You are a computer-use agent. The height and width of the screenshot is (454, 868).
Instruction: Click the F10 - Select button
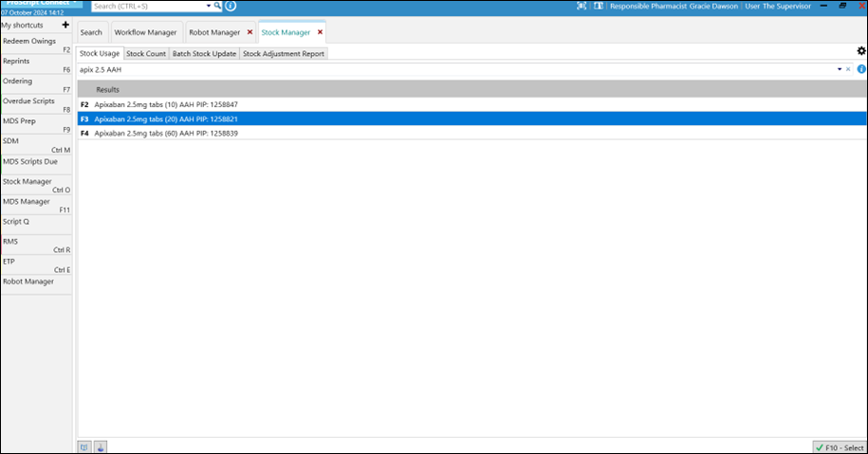[840, 447]
